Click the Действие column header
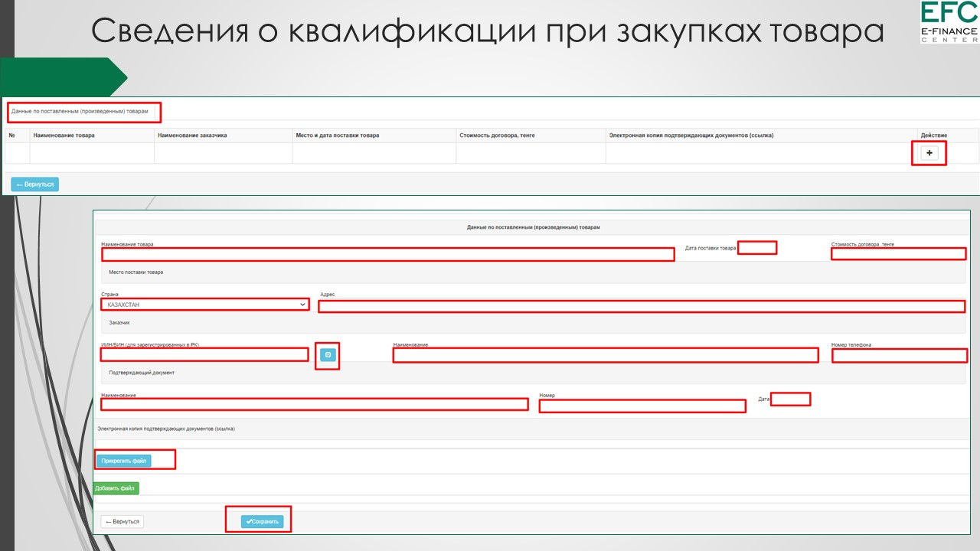Screen dimensions: 980x551 pos(934,135)
